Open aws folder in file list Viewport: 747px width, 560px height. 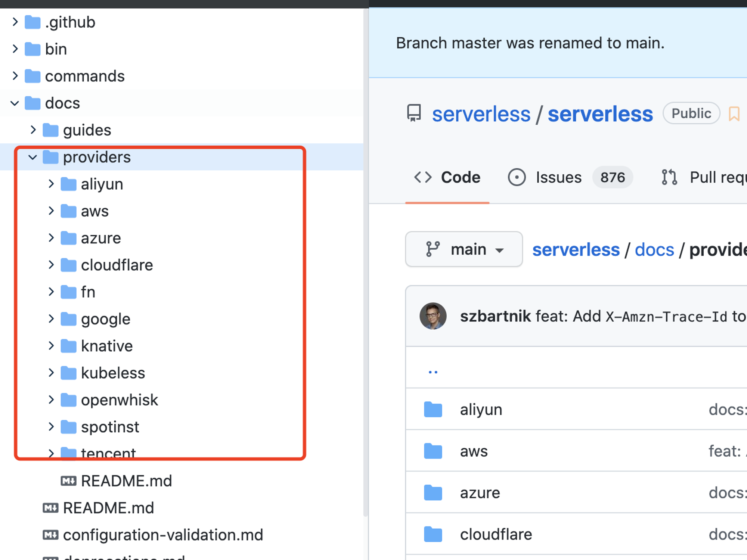point(474,451)
